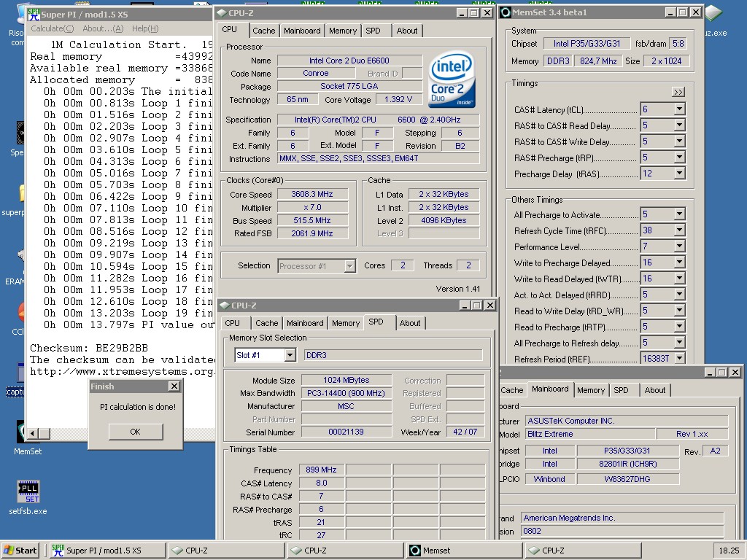
Task: Open the About tab in the Mainboard CPU-Z window
Action: pos(654,391)
